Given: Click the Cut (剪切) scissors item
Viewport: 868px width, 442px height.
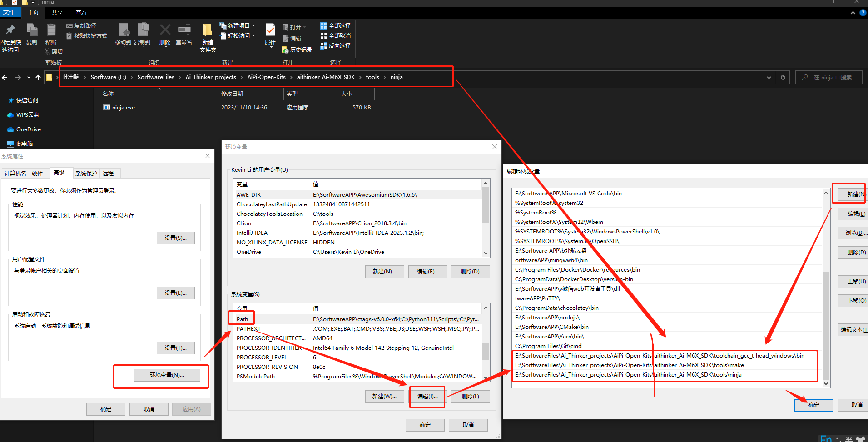Looking at the screenshot, I should click(x=54, y=51).
